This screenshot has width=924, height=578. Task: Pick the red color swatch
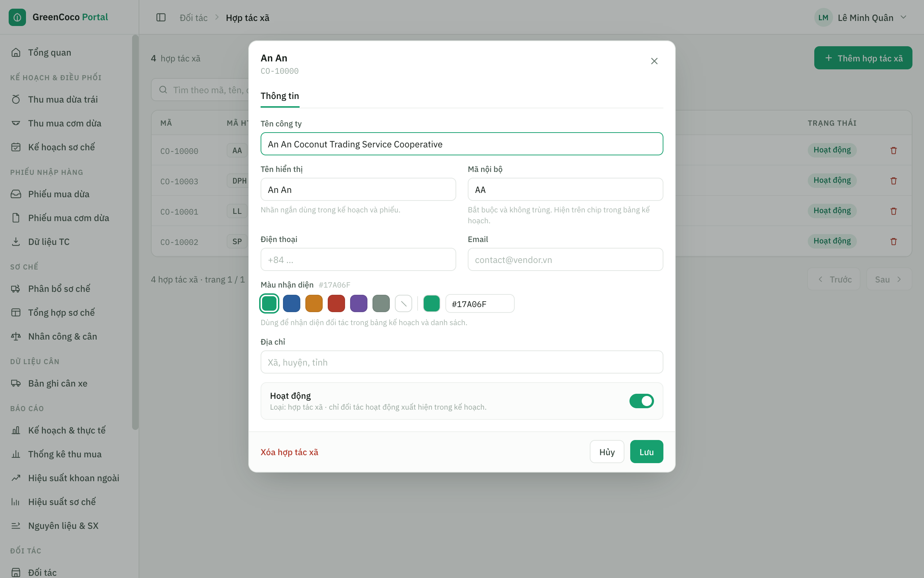coord(336,303)
